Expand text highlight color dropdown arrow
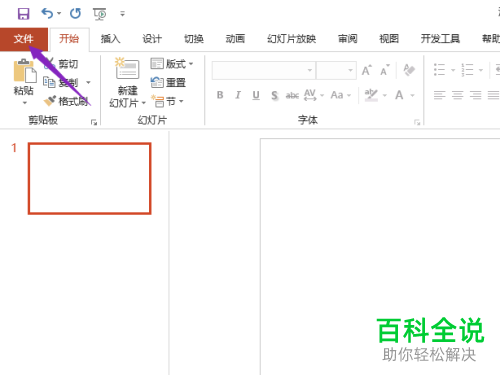500x375 pixels. pyautogui.click(x=385, y=96)
